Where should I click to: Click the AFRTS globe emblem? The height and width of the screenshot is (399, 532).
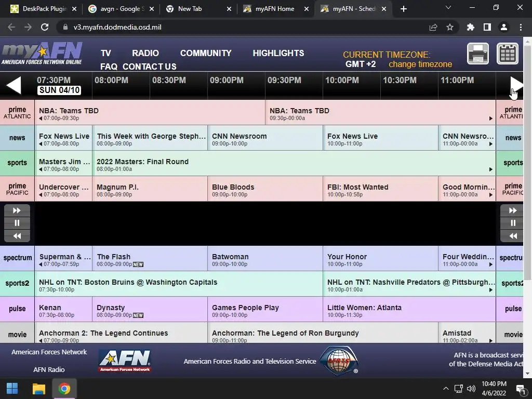[x=339, y=361]
